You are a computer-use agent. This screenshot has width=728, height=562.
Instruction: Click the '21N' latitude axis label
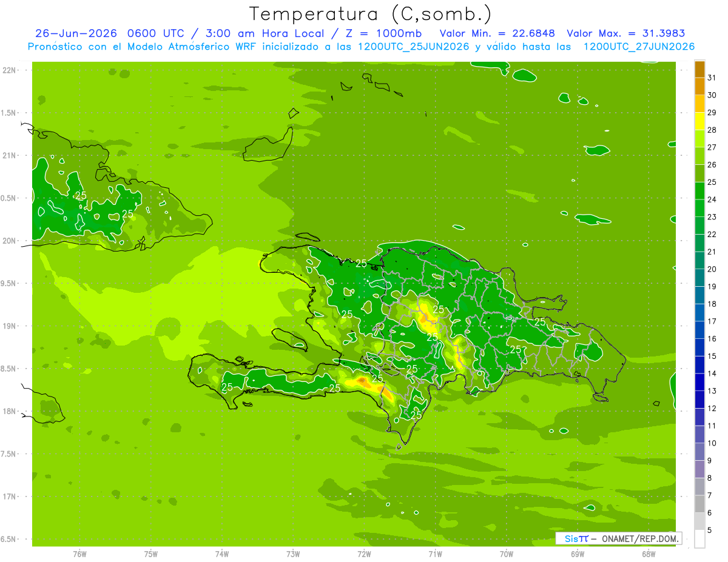tap(9, 155)
